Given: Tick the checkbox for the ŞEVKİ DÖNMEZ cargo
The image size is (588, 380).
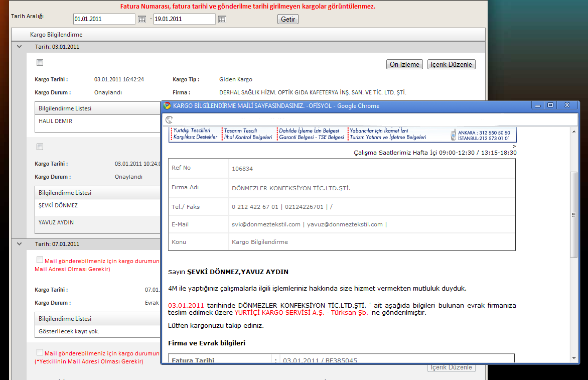Looking at the screenshot, I should (x=40, y=147).
